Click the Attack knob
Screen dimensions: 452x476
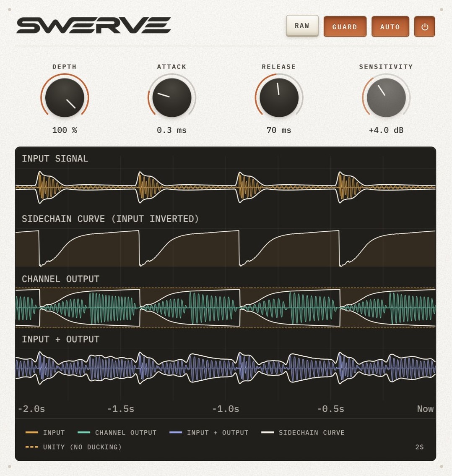pos(172,97)
